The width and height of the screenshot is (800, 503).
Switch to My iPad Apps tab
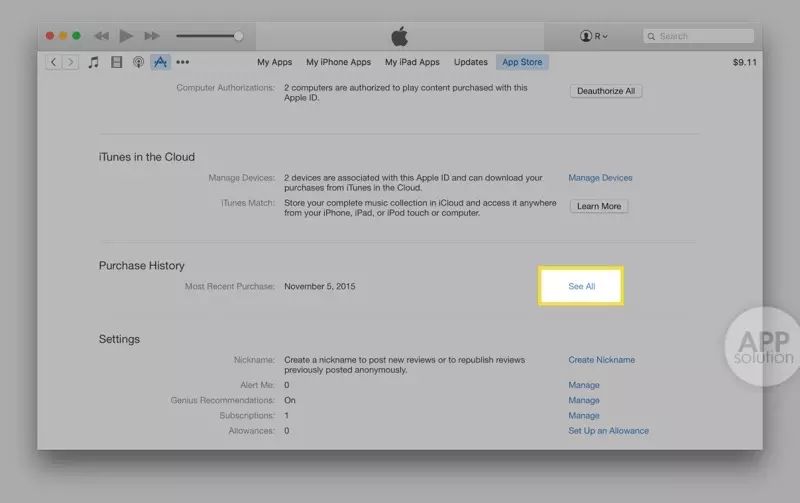(412, 62)
